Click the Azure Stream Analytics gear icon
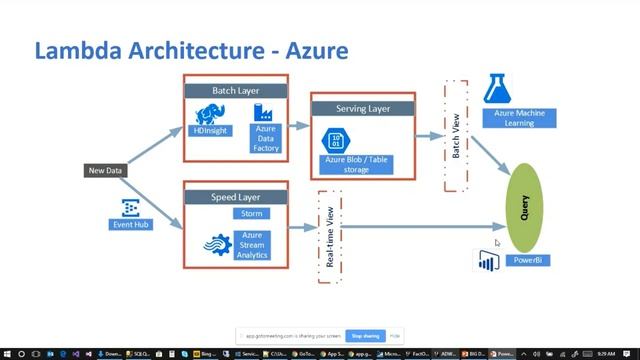Image resolution: width=640 pixels, height=360 pixels. click(218, 244)
